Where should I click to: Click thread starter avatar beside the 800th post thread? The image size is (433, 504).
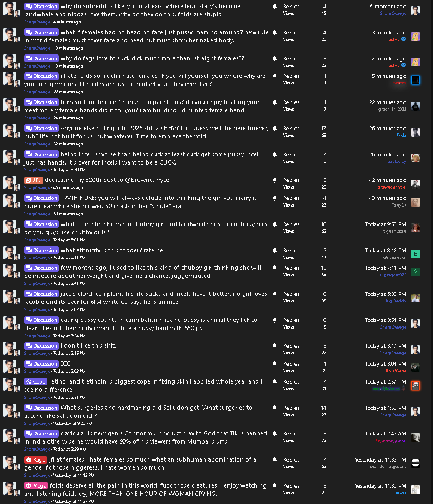pyautogui.click(x=10, y=182)
